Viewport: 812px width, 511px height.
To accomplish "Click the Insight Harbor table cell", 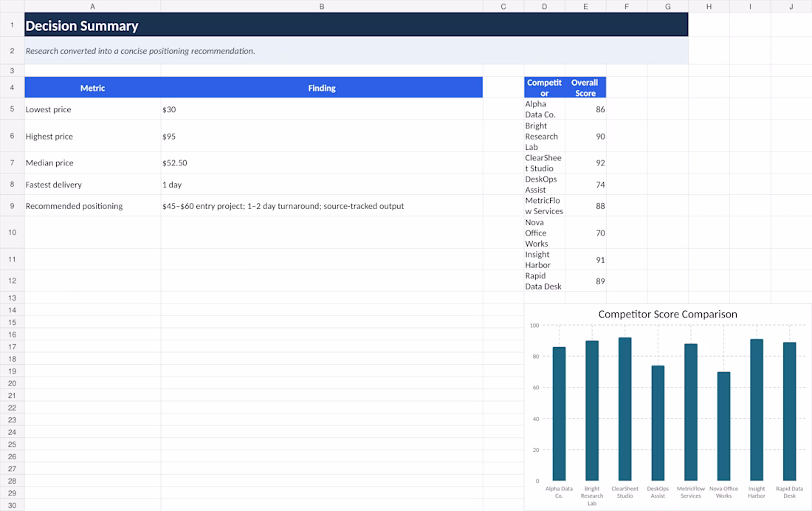I will (544, 260).
